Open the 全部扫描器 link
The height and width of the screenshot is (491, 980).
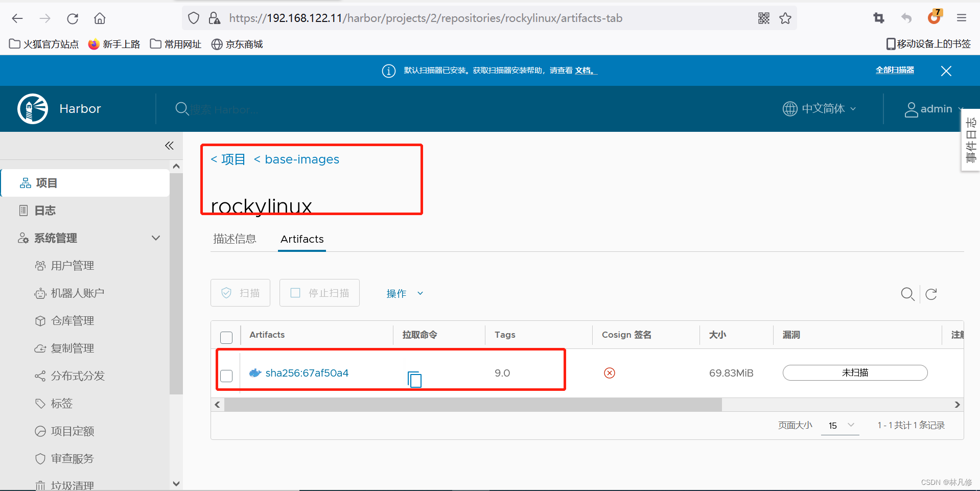[x=895, y=70]
